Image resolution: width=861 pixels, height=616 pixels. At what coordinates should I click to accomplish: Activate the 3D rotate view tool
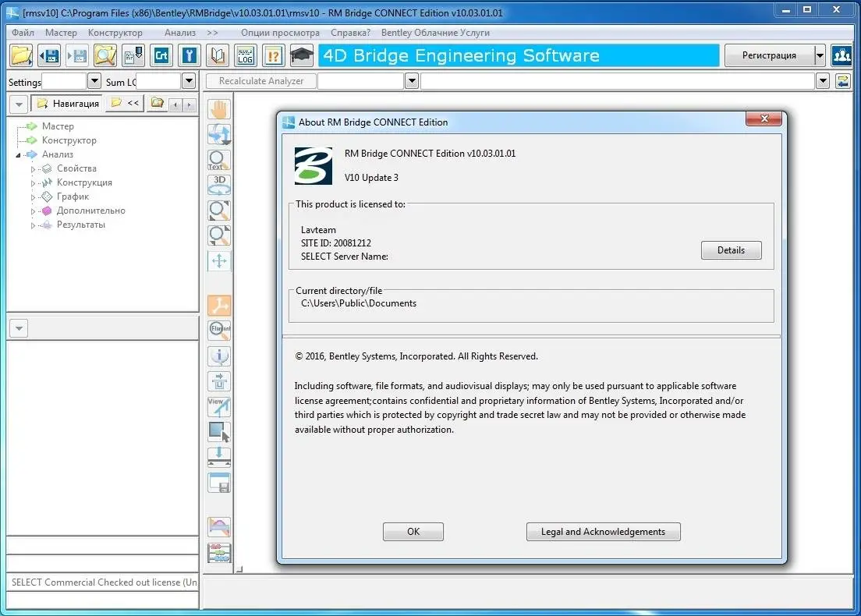pyautogui.click(x=219, y=185)
